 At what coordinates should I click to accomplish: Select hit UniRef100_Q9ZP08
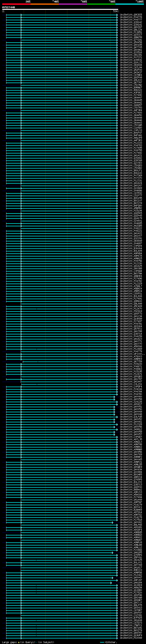131,77
